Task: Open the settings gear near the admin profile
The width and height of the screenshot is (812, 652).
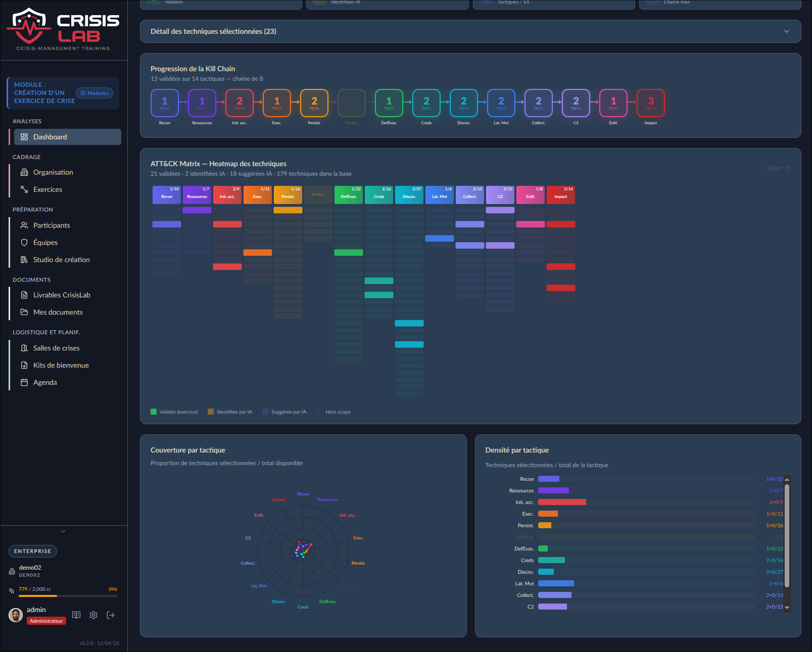Action: [x=93, y=615]
